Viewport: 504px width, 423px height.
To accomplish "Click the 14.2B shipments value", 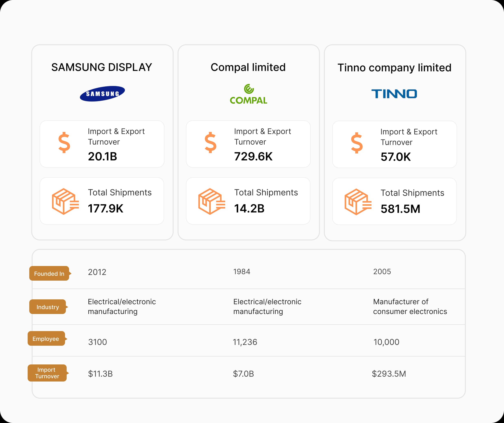I will click(249, 208).
